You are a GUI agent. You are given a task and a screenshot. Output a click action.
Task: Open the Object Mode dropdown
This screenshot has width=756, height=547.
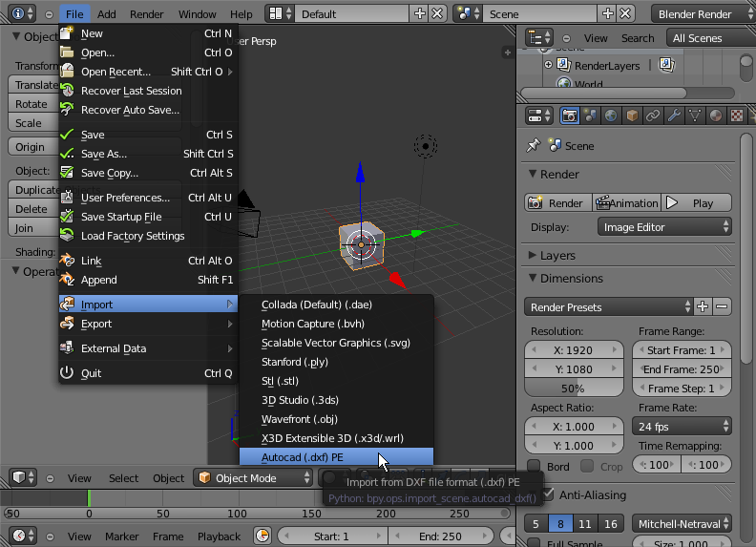coord(253,478)
